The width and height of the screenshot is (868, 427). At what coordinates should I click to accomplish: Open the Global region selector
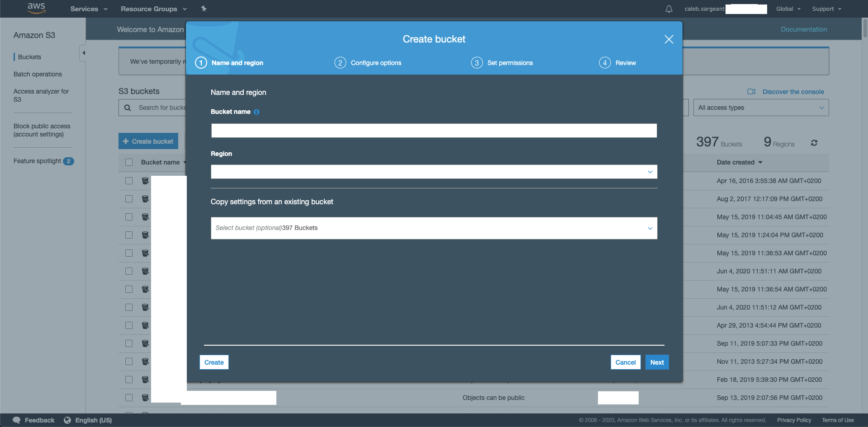(788, 9)
